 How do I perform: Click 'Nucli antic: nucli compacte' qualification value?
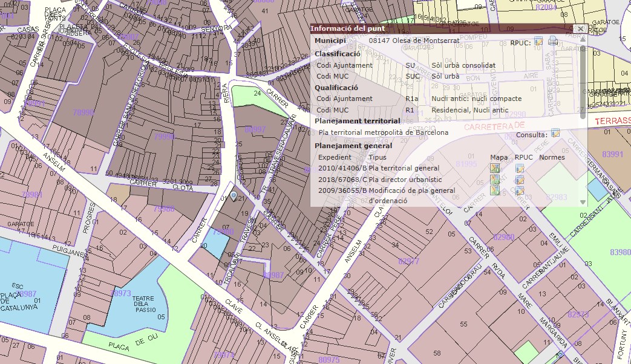(x=477, y=99)
